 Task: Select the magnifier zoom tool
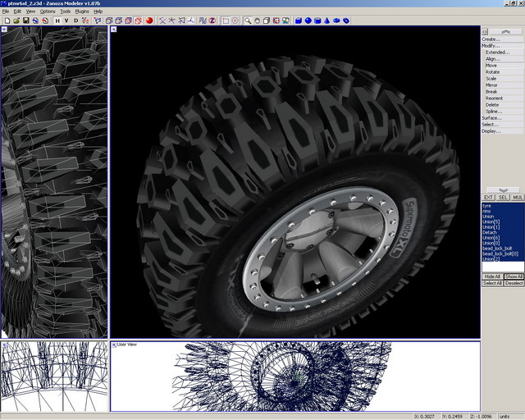tap(249, 20)
